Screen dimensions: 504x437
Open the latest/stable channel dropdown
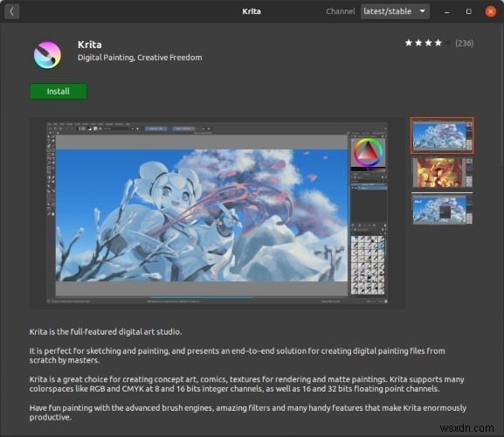coord(395,11)
